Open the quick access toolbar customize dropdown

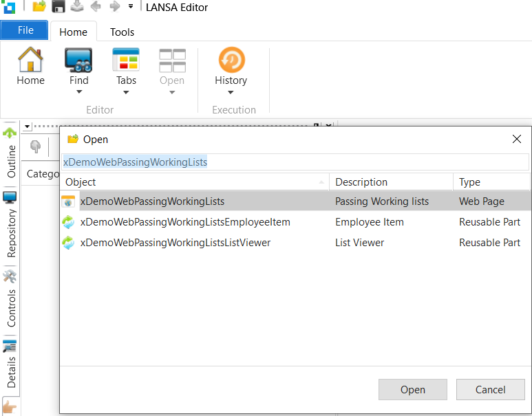[x=131, y=7]
